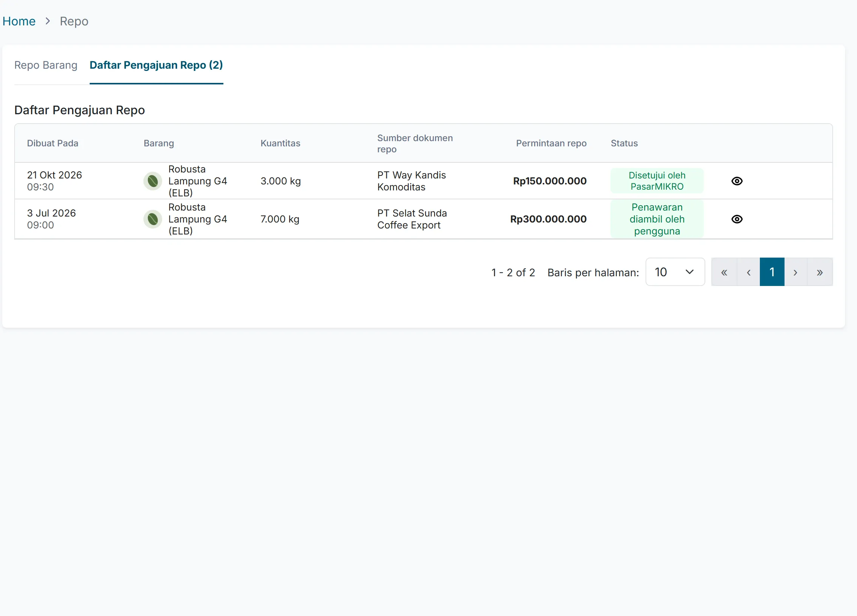View details of the PT Way Kandis Komoditas repo
The width and height of the screenshot is (857, 616).
tap(737, 181)
